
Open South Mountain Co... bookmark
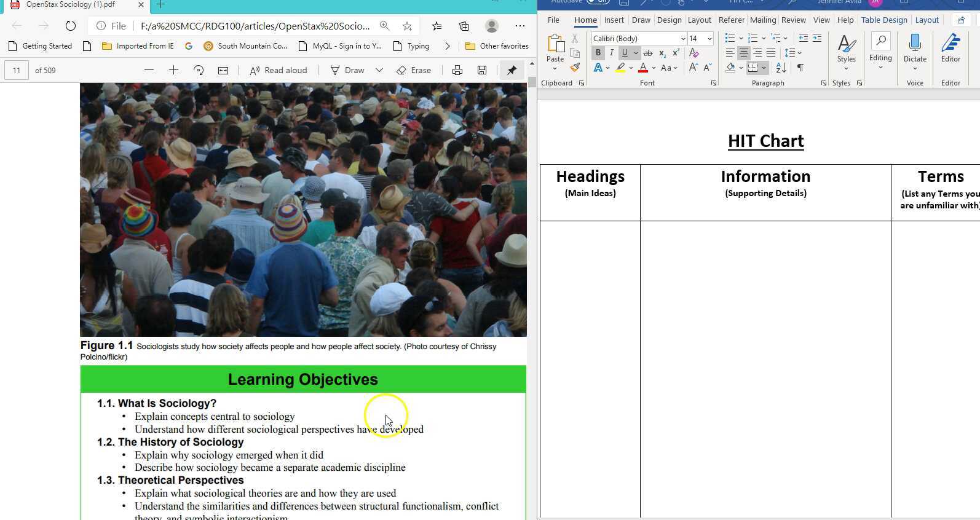[x=245, y=46]
